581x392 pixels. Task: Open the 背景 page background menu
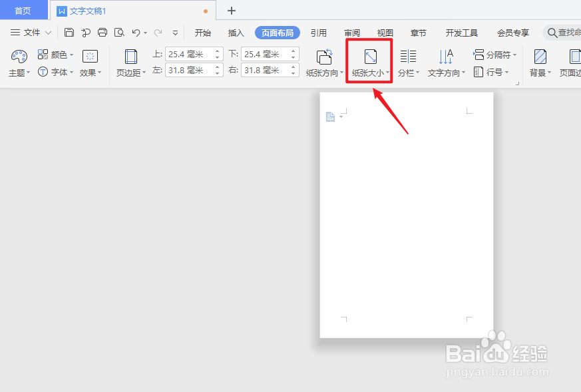click(x=540, y=63)
